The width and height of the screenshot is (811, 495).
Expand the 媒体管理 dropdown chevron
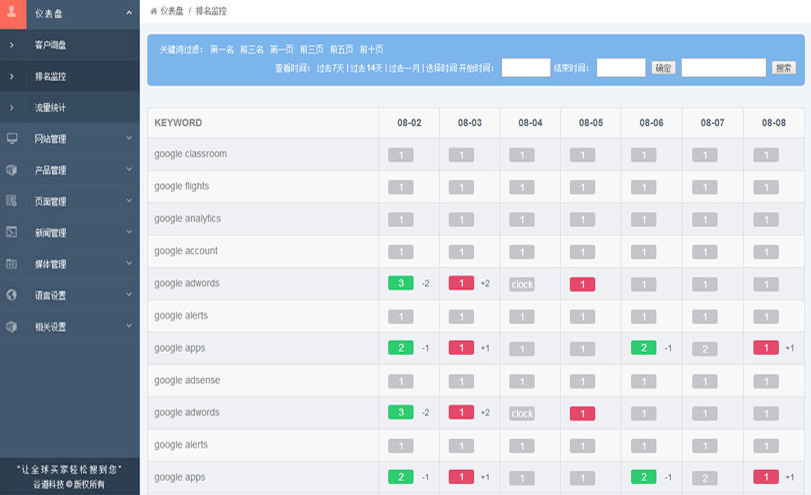pyautogui.click(x=129, y=263)
